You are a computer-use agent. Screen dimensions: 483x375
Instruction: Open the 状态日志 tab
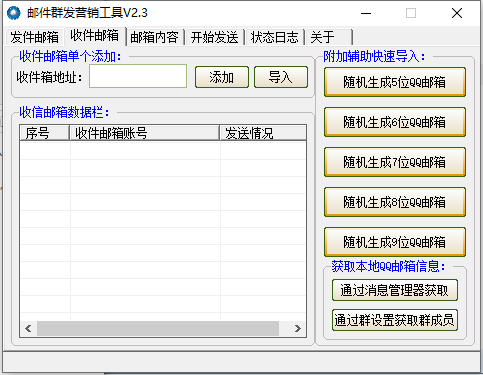coord(275,37)
